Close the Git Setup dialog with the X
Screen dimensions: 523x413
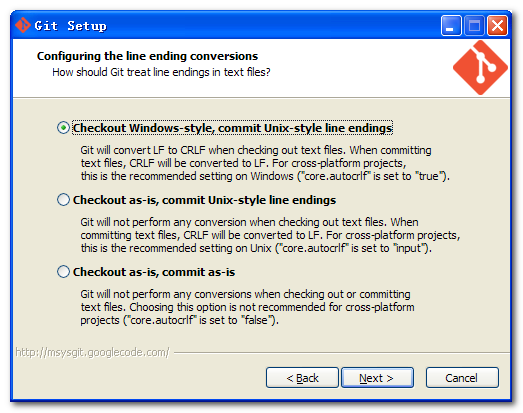(497, 25)
